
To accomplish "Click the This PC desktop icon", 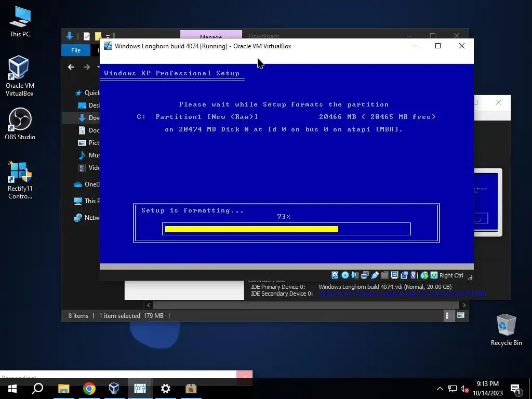I will (x=20, y=22).
